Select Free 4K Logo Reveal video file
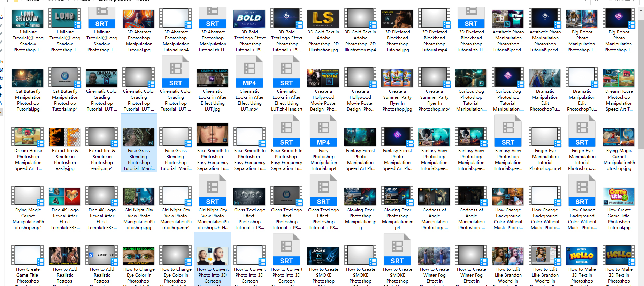The width and height of the screenshot is (644, 286). pyautogui.click(x=102, y=196)
